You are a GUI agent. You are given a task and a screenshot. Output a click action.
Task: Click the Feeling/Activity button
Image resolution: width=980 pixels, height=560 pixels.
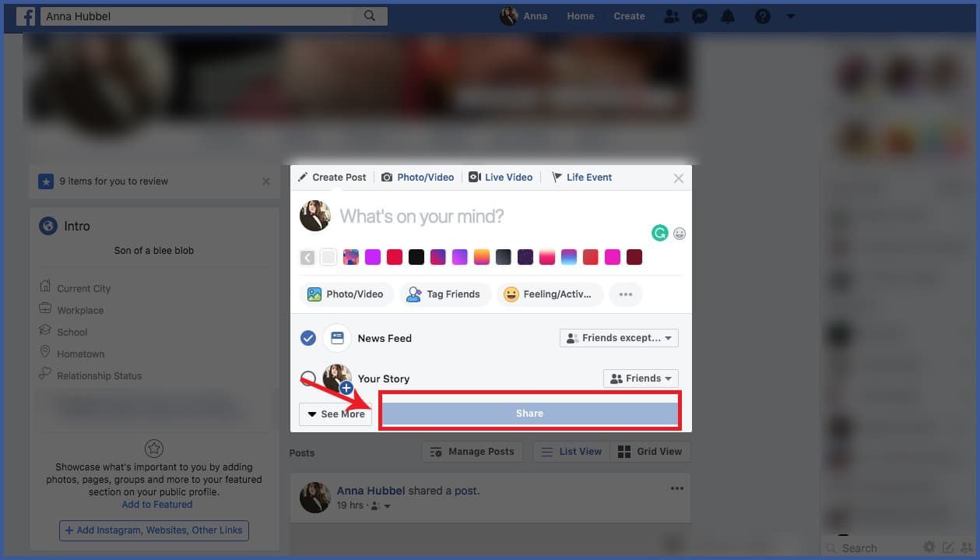[x=550, y=294]
